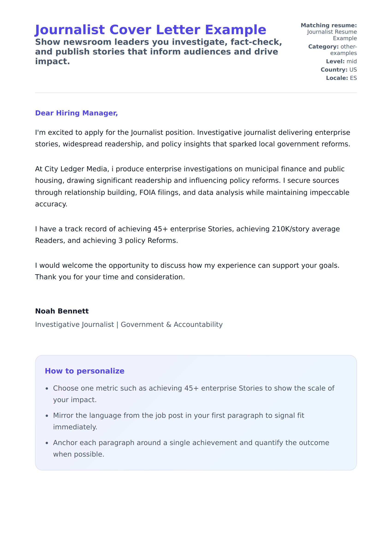Click the Dear Hiring Manager greeting
The height and width of the screenshot is (554, 392).
[x=76, y=113]
